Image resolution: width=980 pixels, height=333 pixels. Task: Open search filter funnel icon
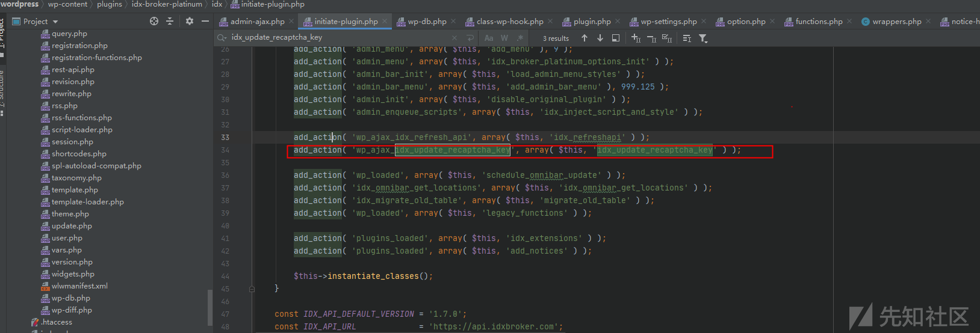click(x=702, y=38)
